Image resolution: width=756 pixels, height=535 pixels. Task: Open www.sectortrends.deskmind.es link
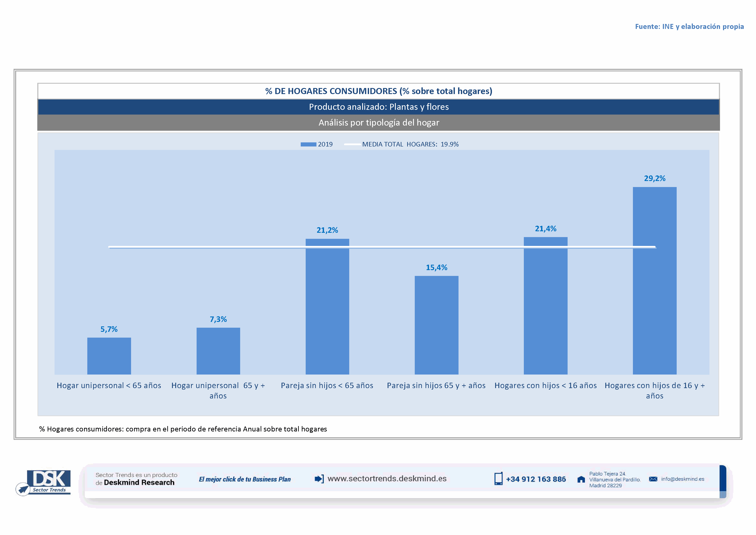coord(387,479)
